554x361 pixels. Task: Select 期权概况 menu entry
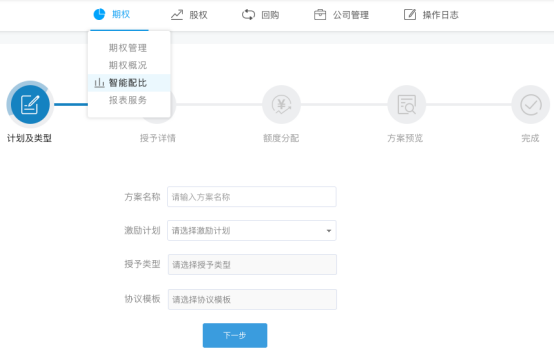pyautogui.click(x=129, y=65)
